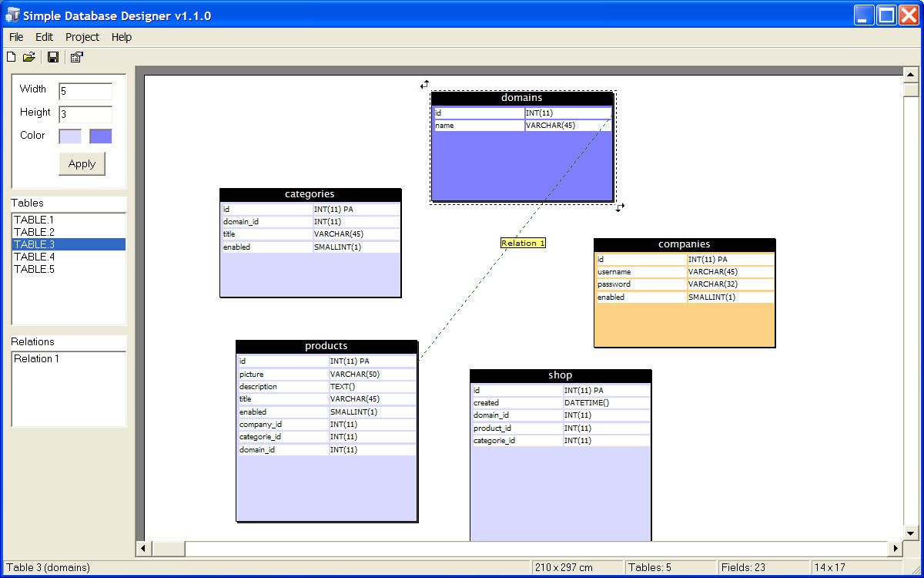Click the Open folder toolbar icon
Viewport: 924px width, 578px height.
[29, 57]
